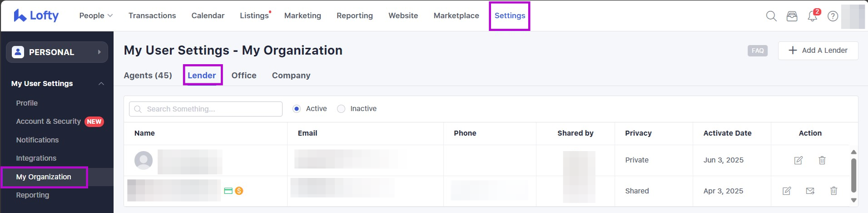
Task: Send email to the Shared lender row
Action: (810, 191)
